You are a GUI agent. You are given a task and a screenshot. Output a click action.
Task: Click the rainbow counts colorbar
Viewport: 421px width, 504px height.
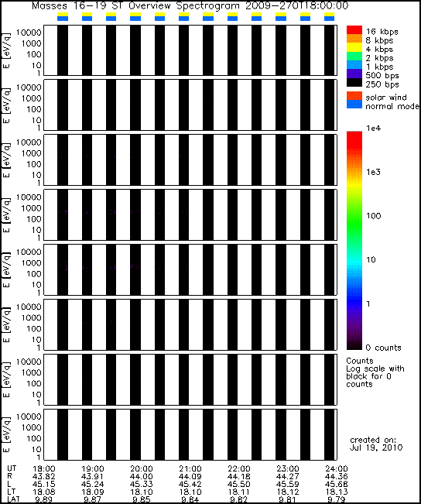pos(354,241)
